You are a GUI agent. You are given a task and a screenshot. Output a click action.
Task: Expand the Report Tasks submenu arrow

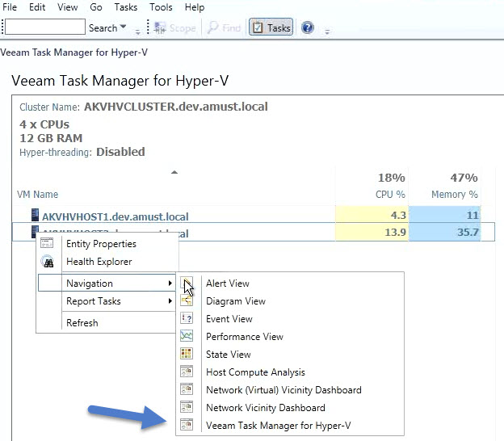(x=170, y=300)
